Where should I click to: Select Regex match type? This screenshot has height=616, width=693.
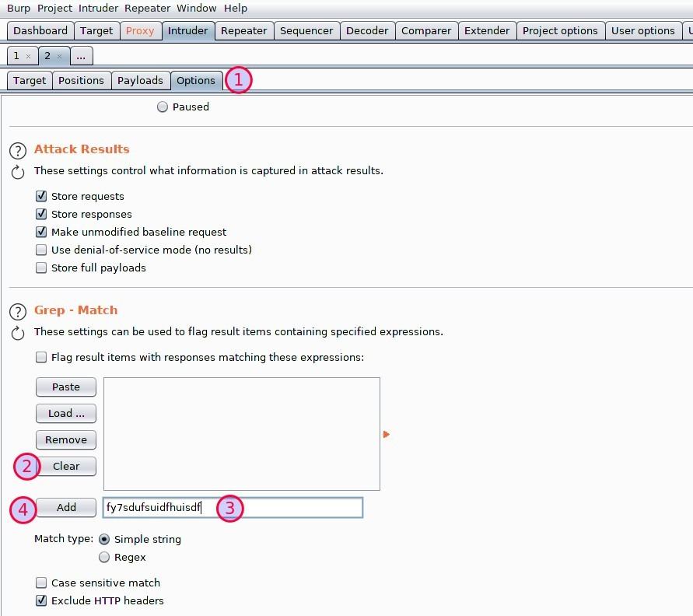tap(104, 557)
